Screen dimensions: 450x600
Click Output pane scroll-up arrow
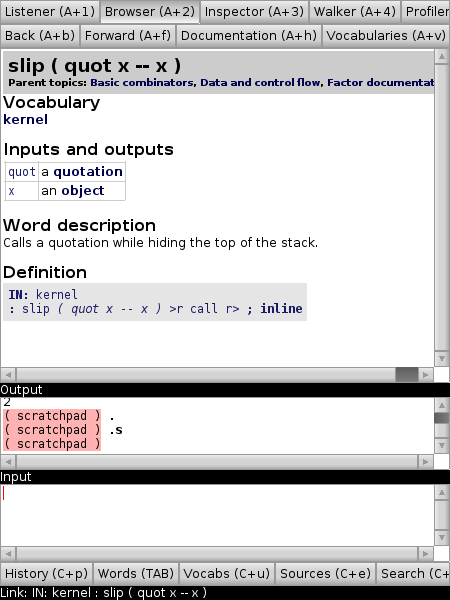point(442,405)
